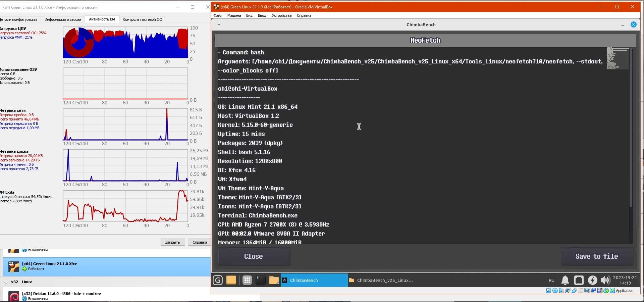Open the Green Linux start menu icon
Viewport: 644px width, 302px height.
218,280
